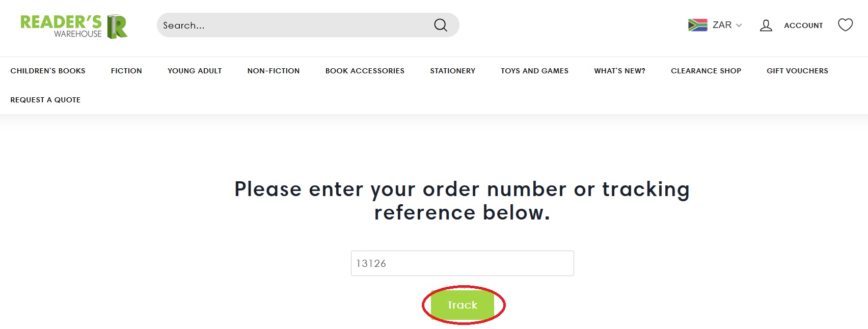Select Book Accessories menu item
The height and width of the screenshot is (329, 868).
tap(365, 71)
